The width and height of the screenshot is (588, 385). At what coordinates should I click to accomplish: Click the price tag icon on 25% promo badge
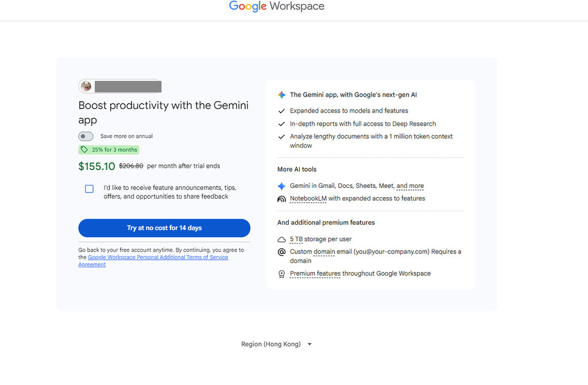coord(84,149)
